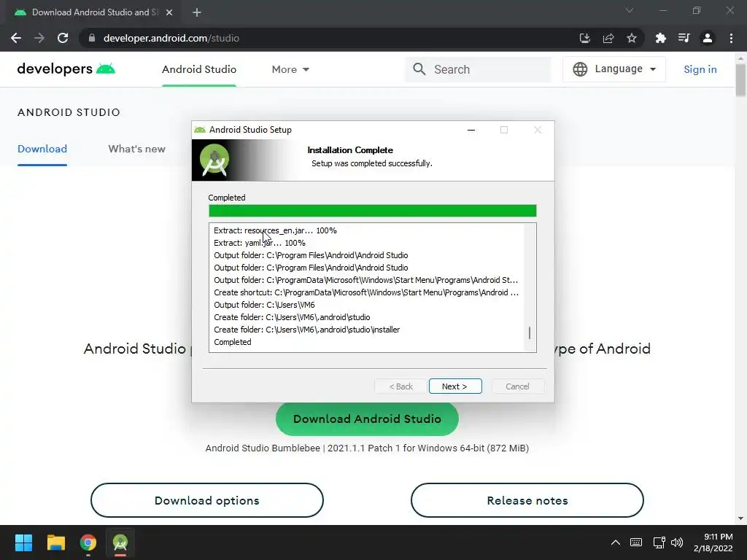Select 'Extract: yaml.jar... 100%' log line

click(260, 243)
